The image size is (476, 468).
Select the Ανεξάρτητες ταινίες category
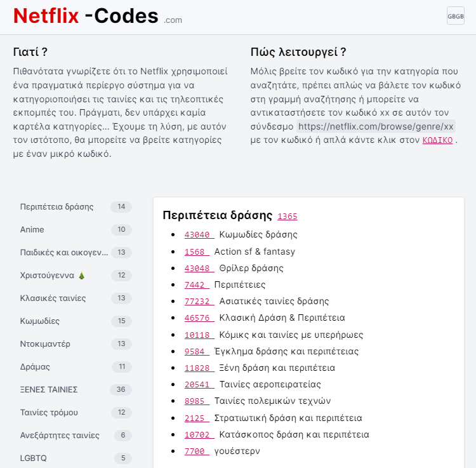[x=76, y=435]
